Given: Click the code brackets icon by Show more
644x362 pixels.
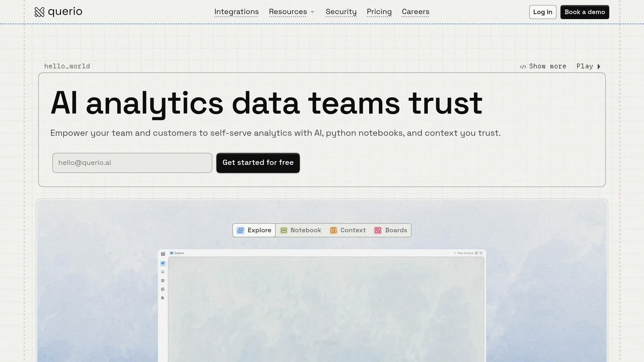Looking at the screenshot, I should (x=523, y=67).
